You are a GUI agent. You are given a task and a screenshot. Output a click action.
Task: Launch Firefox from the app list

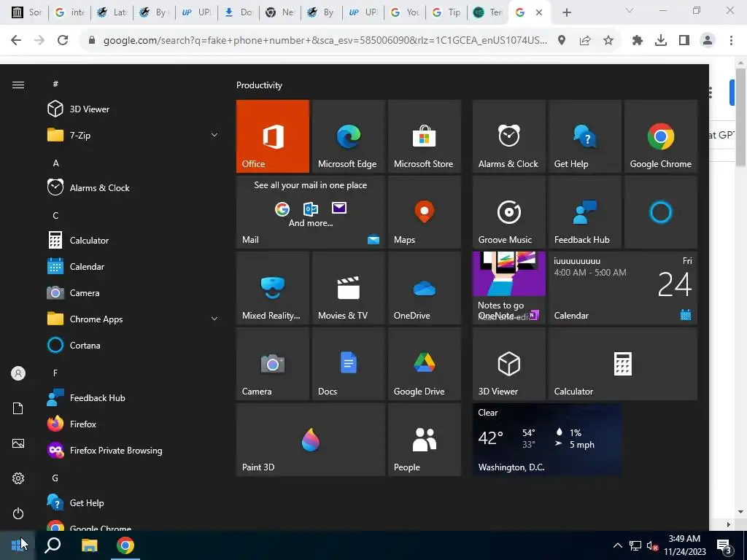click(x=133, y=424)
